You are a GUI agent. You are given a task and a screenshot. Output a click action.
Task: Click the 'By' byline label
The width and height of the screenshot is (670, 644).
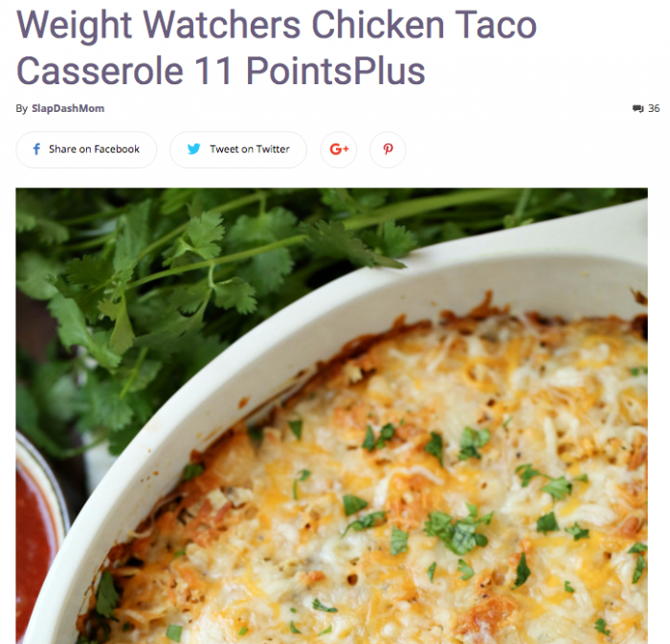coord(22,108)
